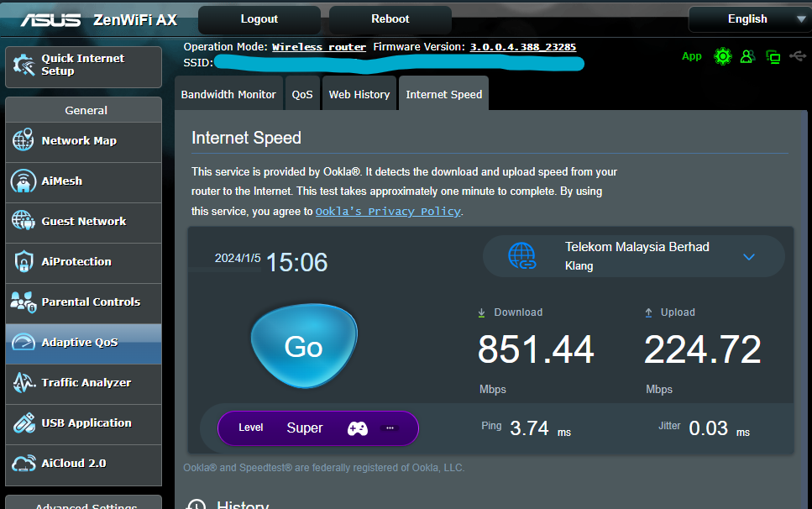812x509 pixels.
Task: Open the English language dropdown
Action: tap(751, 19)
